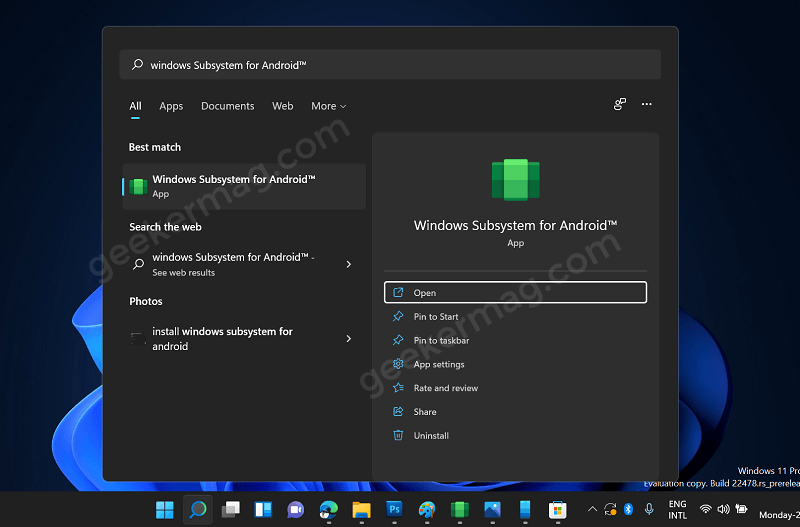Click Open in the app actions
The height and width of the screenshot is (527, 800).
pos(515,292)
